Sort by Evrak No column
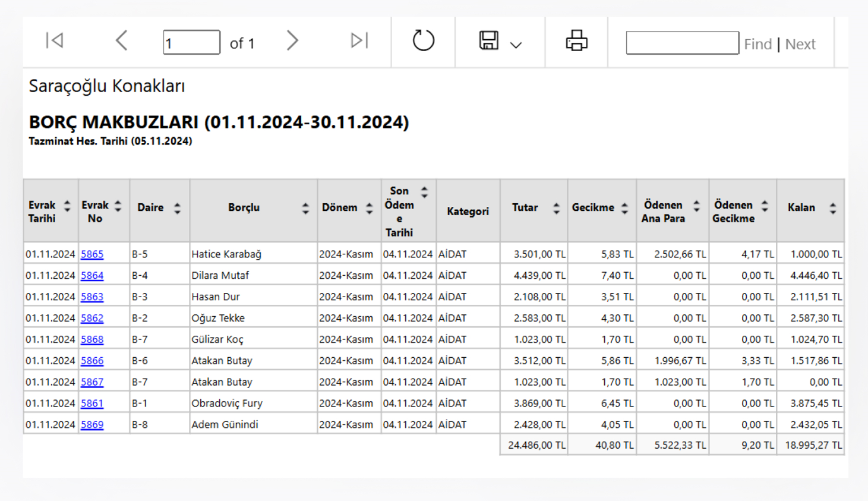 pos(118,206)
